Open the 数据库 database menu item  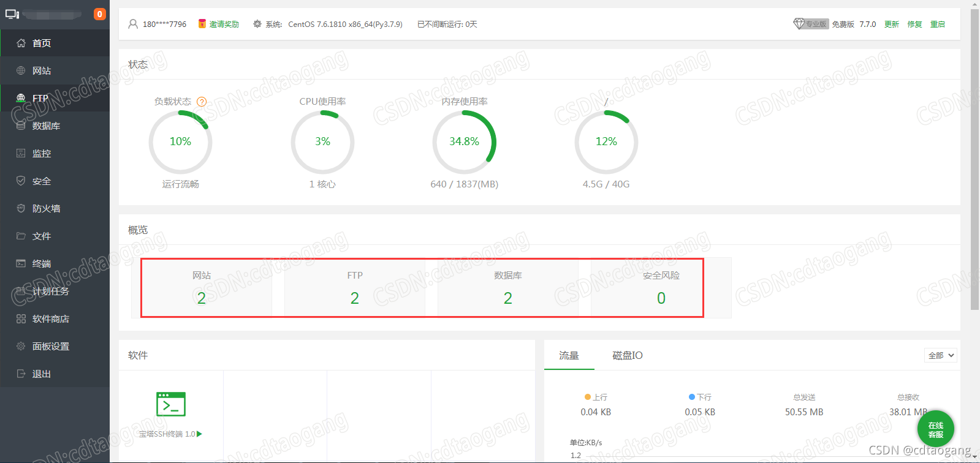(x=55, y=126)
